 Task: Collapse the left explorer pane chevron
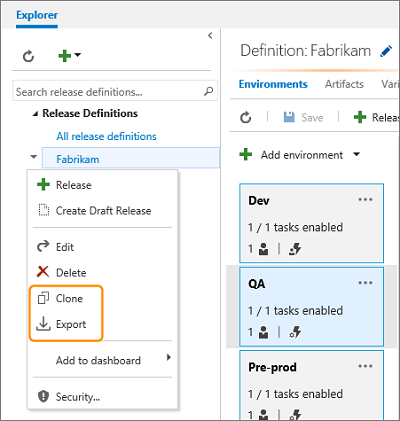(210, 35)
